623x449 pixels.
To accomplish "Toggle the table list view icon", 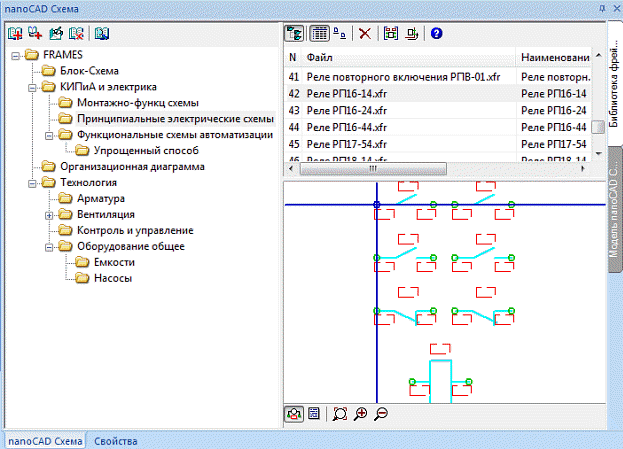I will pyautogui.click(x=319, y=33).
